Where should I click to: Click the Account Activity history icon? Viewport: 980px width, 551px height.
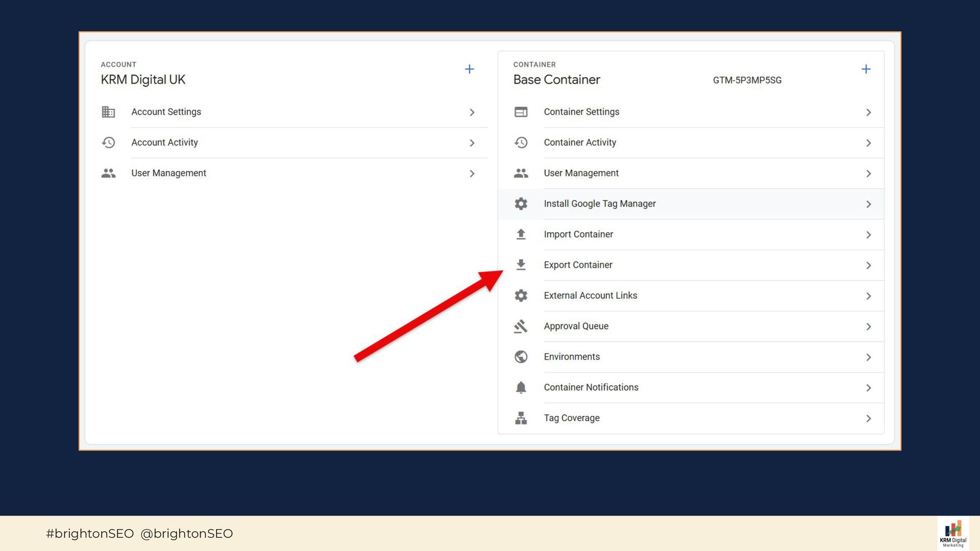click(108, 142)
